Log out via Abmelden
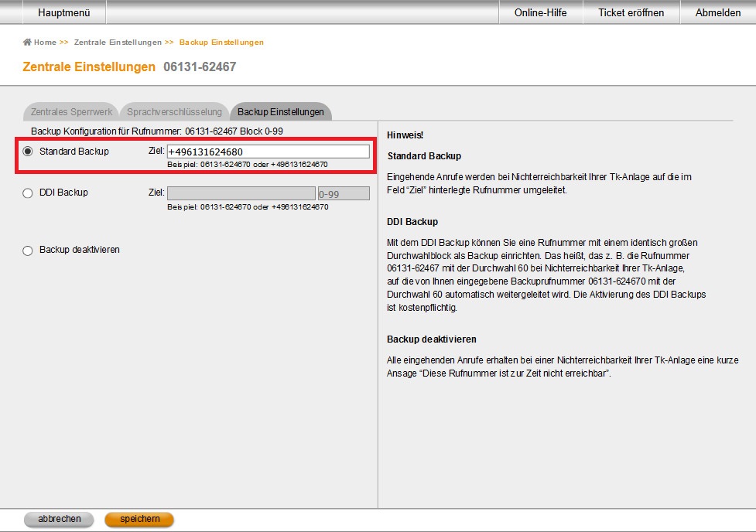Image resolution: width=756 pixels, height=532 pixels. point(717,12)
